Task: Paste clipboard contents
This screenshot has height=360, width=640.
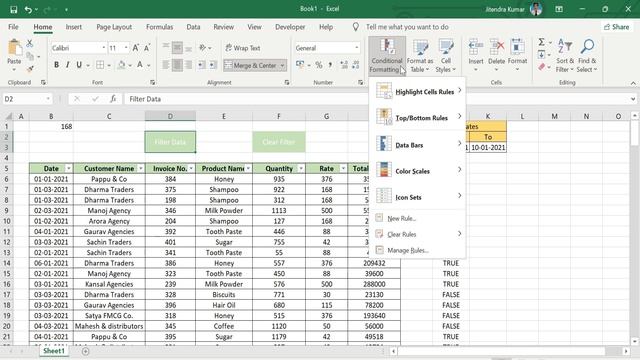Action: point(14,52)
